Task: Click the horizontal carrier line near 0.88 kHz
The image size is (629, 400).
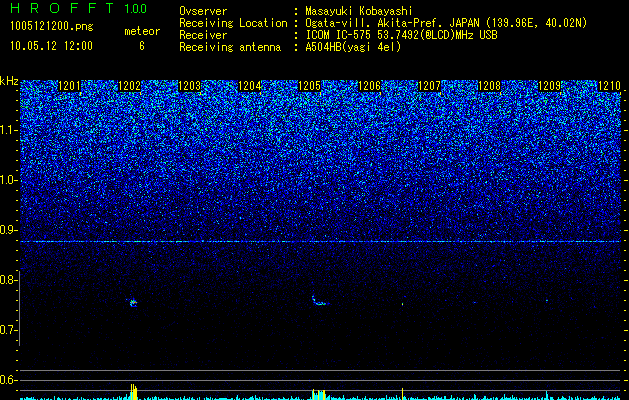Action: pyautogui.click(x=320, y=242)
